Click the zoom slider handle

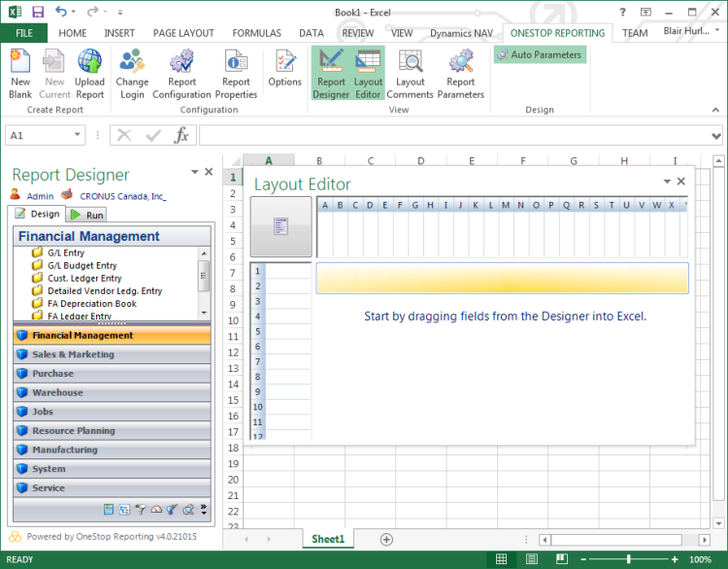point(628,559)
